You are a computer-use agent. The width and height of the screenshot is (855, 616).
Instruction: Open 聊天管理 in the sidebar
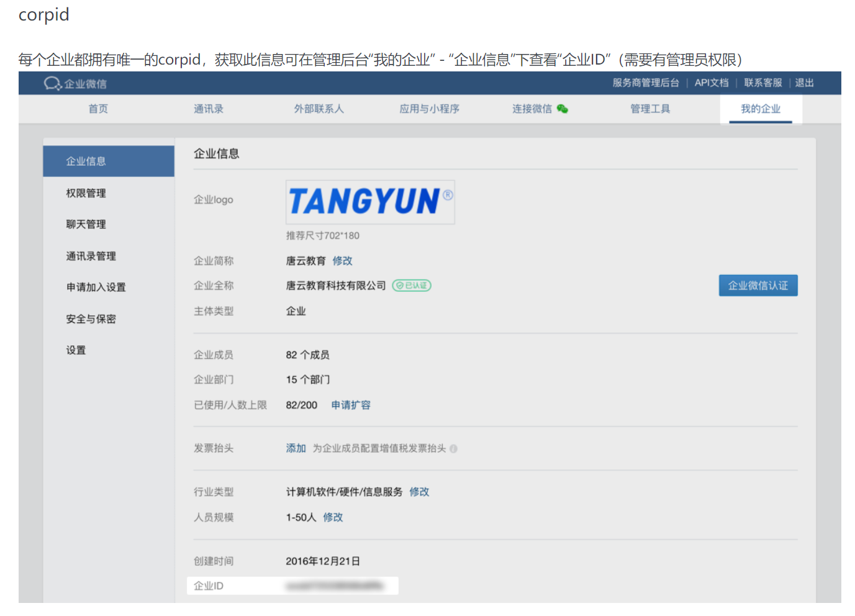click(86, 224)
